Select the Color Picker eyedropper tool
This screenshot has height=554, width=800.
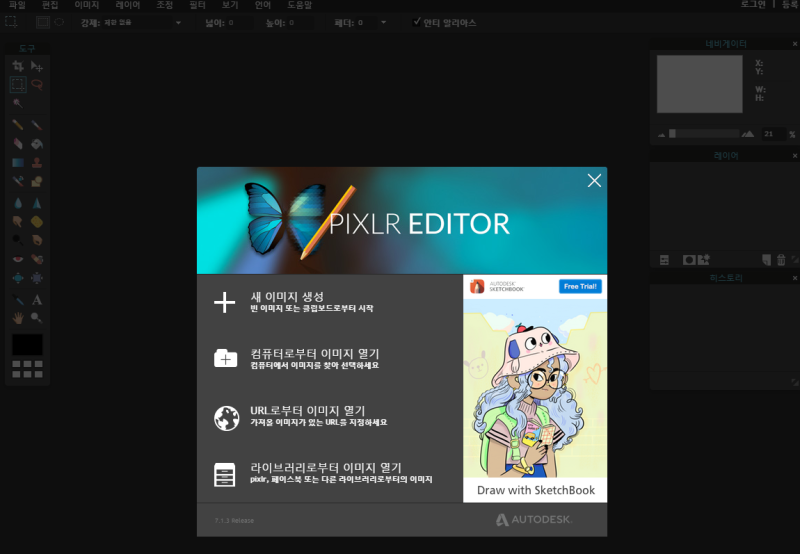pos(18,299)
